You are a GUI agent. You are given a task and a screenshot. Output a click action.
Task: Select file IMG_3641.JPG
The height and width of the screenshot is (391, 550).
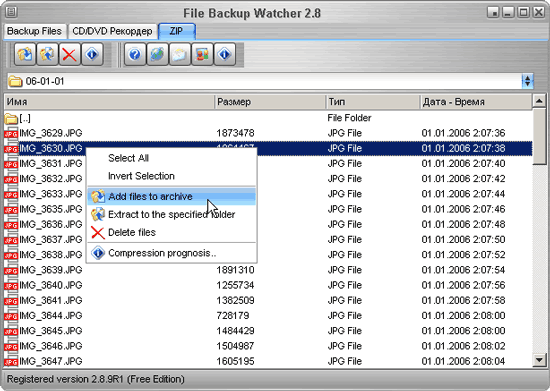[x=51, y=301]
